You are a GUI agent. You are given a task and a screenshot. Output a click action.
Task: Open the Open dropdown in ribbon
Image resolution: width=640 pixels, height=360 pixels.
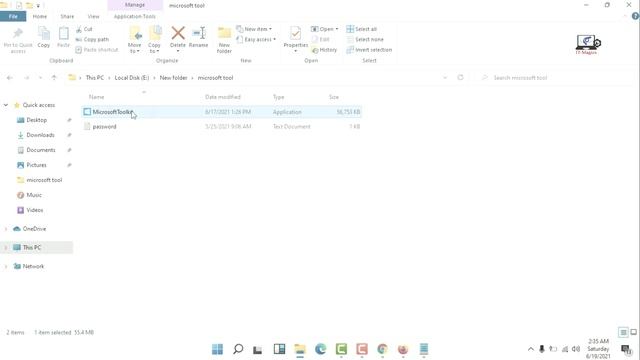tap(325, 29)
